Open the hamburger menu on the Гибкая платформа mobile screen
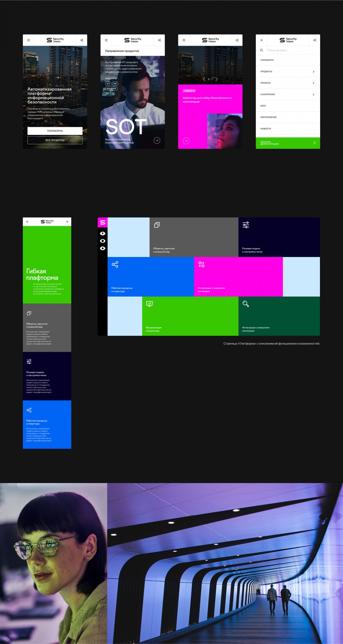 click(x=27, y=222)
